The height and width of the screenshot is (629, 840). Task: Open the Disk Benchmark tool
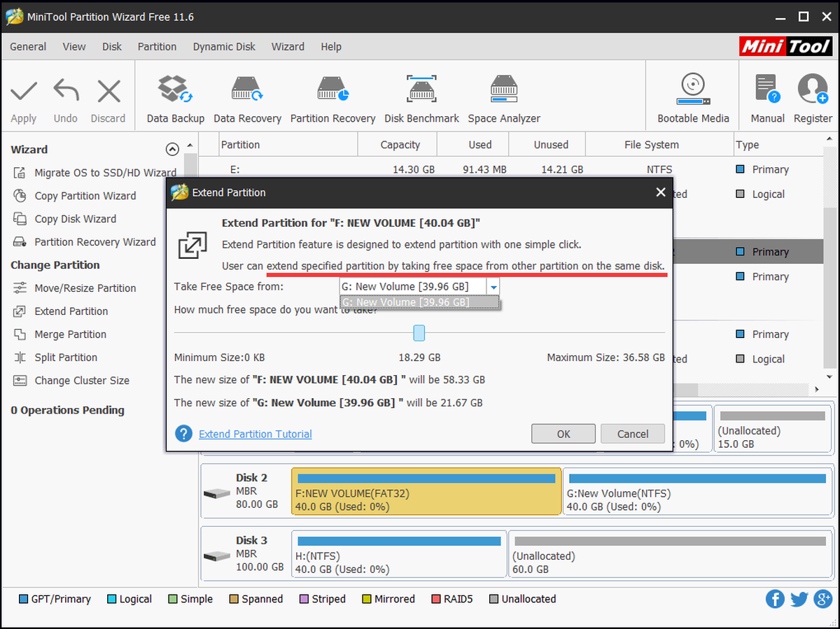click(x=421, y=90)
